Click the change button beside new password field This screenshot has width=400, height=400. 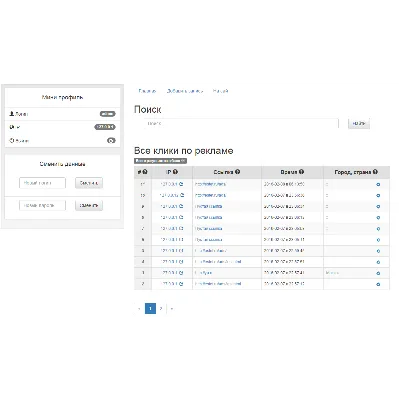pyautogui.click(x=89, y=205)
